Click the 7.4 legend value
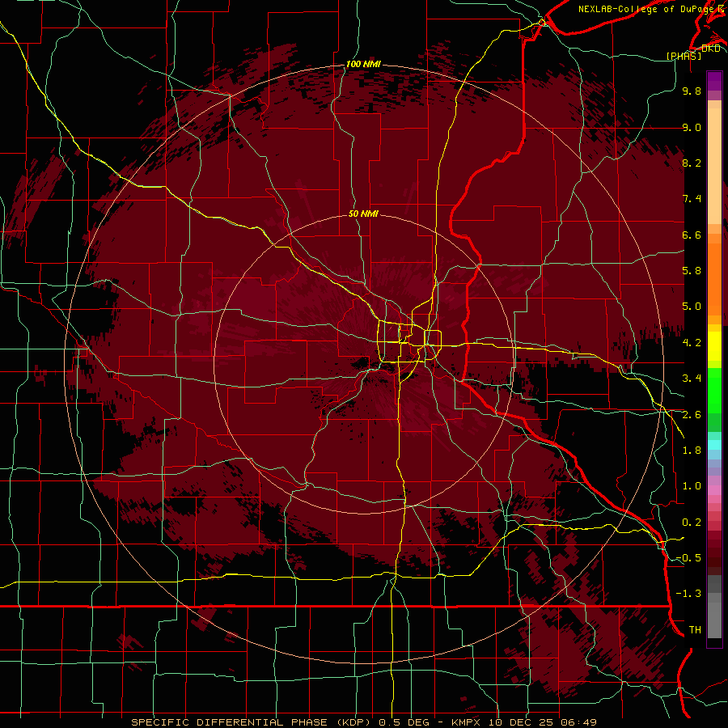 (x=692, y=199)
